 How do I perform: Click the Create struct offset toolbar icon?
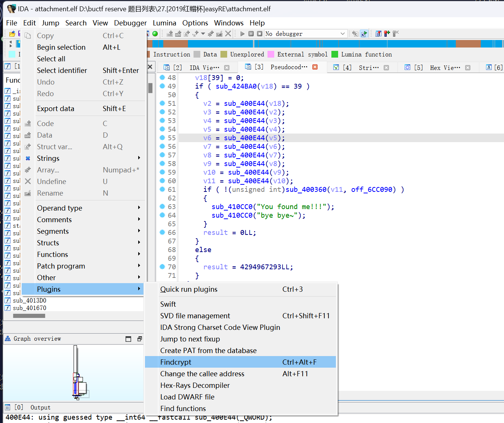[195, 34]
